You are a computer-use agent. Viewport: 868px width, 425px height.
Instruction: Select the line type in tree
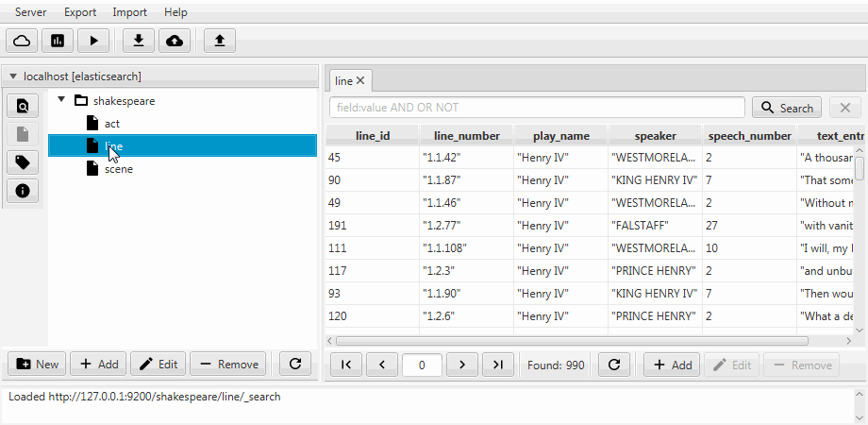click(183, 145)
